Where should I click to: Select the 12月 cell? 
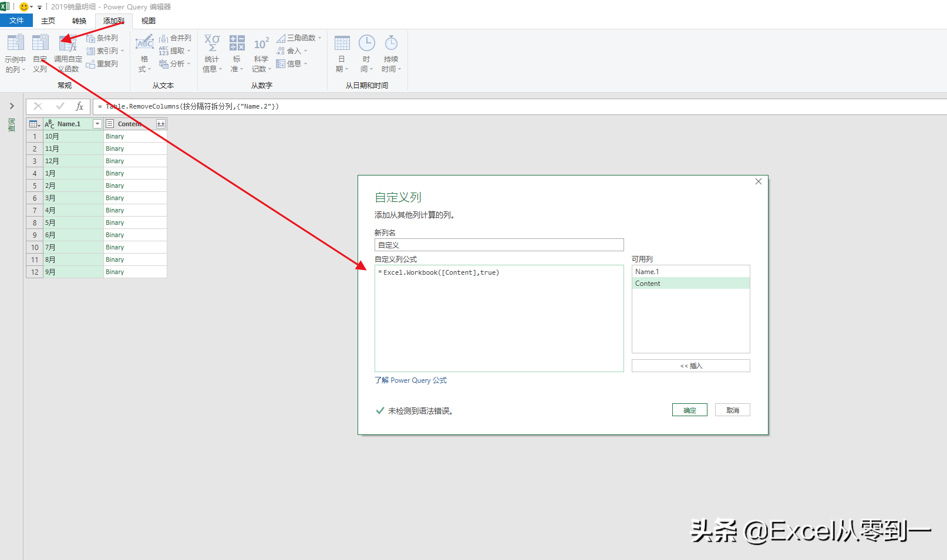coord(73,161)
